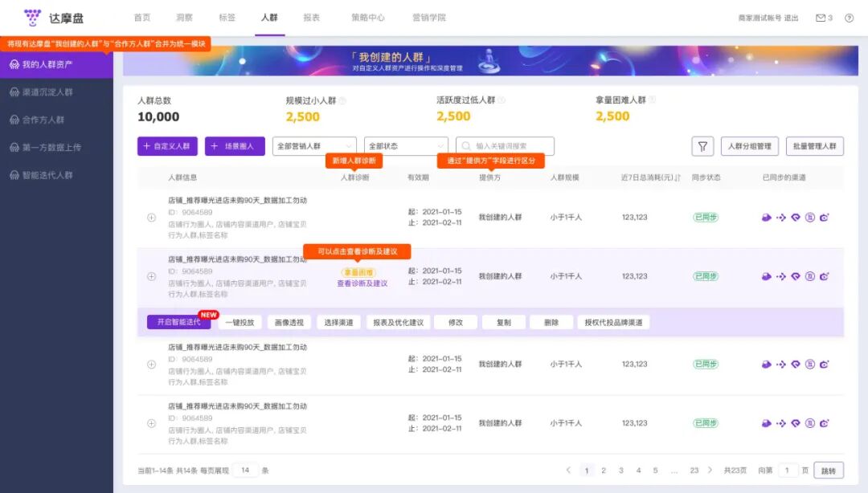Click the camera-style channel icon at row end
The width and height of the screenshot is (868, 493).
pyautogui.click(x=824, y=217)
